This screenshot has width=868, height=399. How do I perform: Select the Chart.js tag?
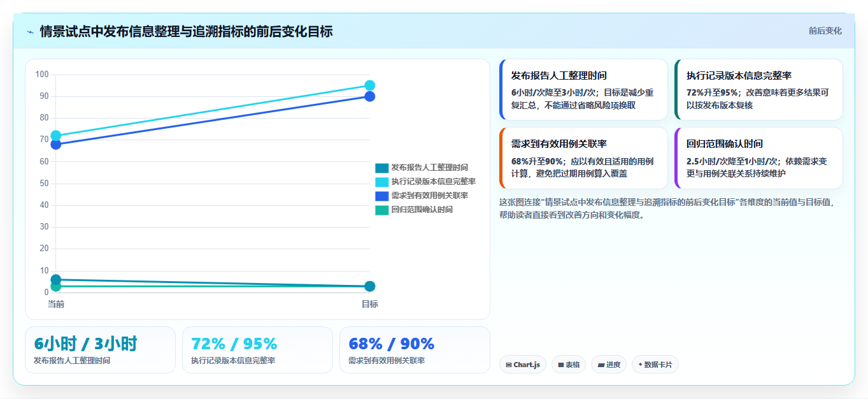(523, 365)
